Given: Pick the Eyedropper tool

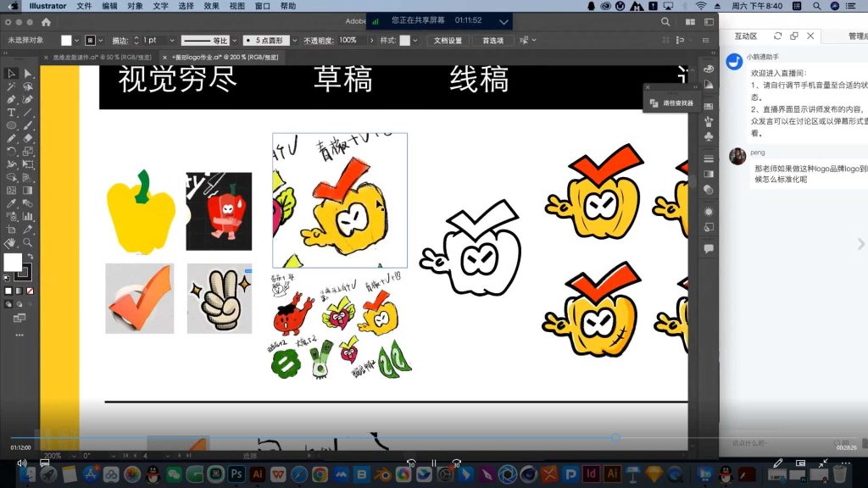Looking at the screenshot, I should click(x=10, y=202).
